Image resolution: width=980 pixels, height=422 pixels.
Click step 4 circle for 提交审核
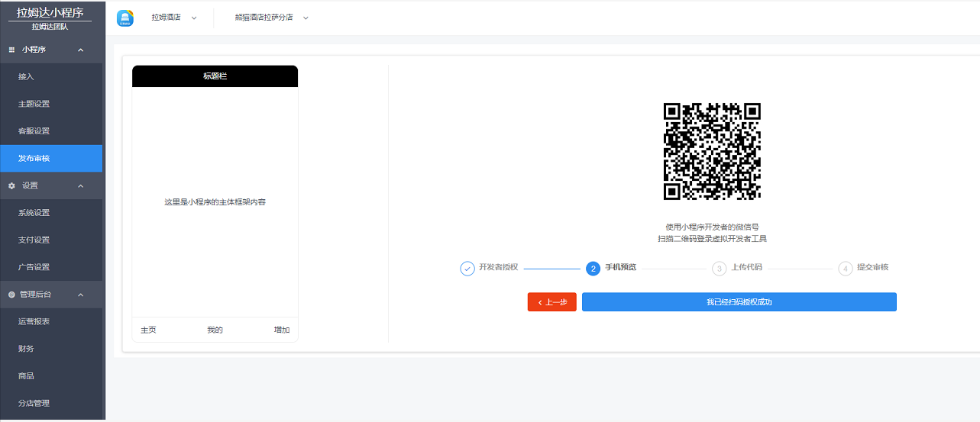(846, 269)
